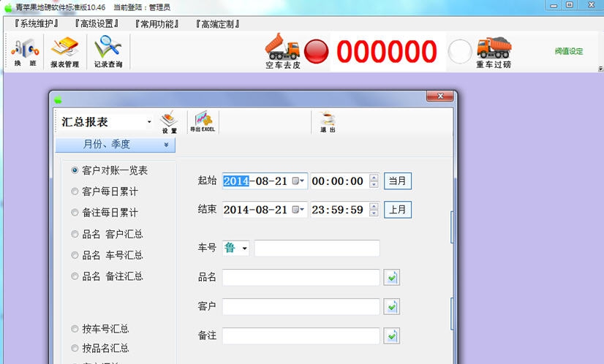
Task: Click the white indicator light
Action: click(x=460, y=51)
